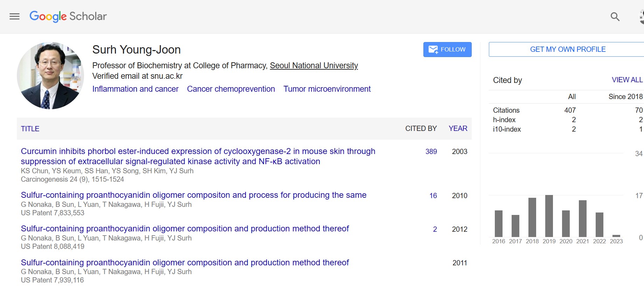Click the search magnifier icon
The image size is (644, 286).
point(615,16)
